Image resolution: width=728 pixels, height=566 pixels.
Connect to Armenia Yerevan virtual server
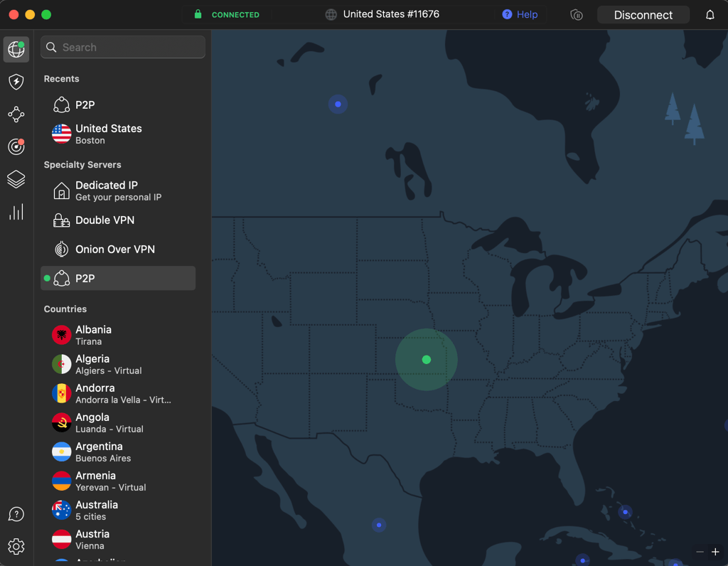(118, 481)
